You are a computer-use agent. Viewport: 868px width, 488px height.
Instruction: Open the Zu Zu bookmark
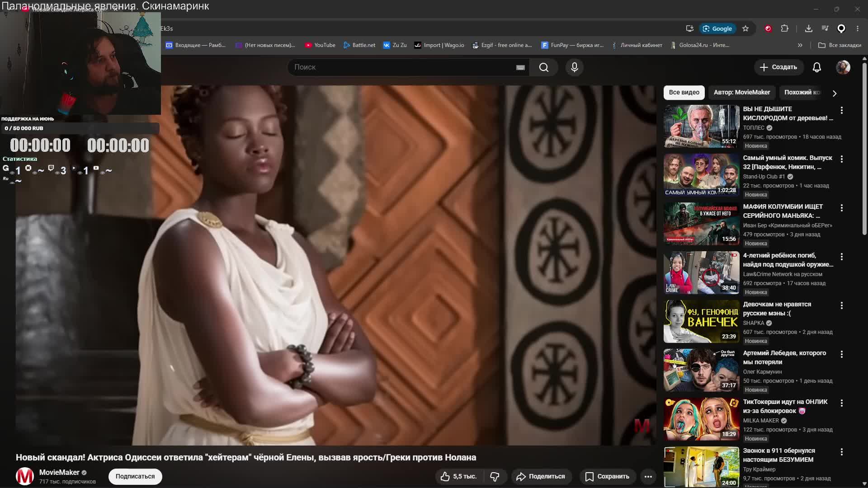395,45
